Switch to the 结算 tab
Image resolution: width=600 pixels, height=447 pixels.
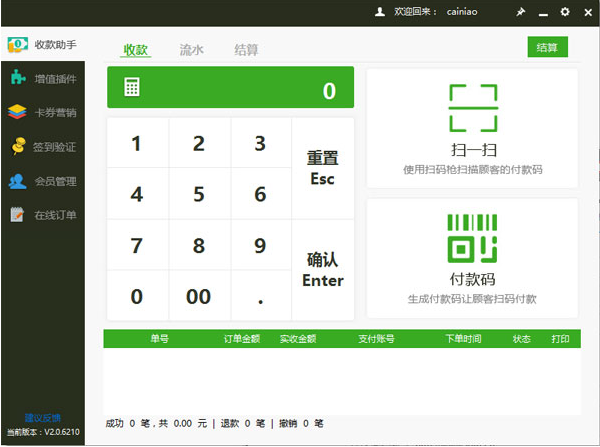(x=246, y=50)
